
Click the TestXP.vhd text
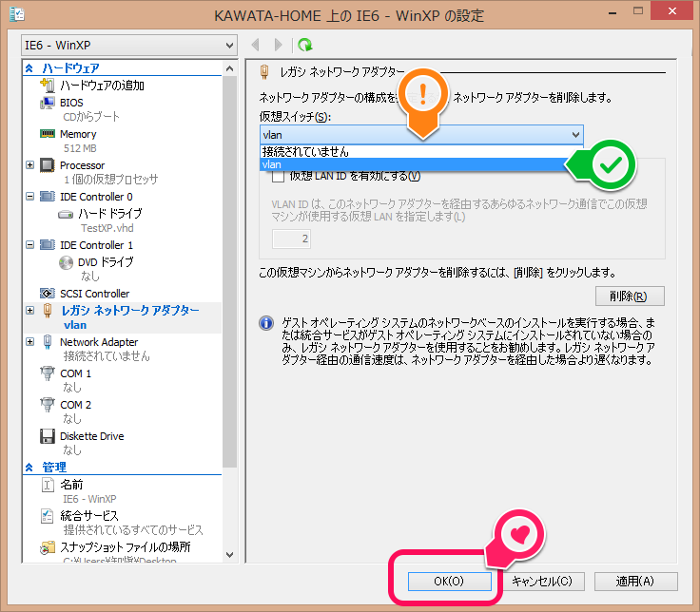click(x=107, y=228)
